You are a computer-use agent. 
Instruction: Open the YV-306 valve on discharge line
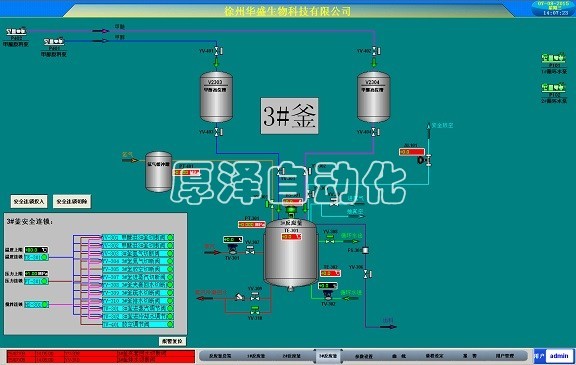367,274
